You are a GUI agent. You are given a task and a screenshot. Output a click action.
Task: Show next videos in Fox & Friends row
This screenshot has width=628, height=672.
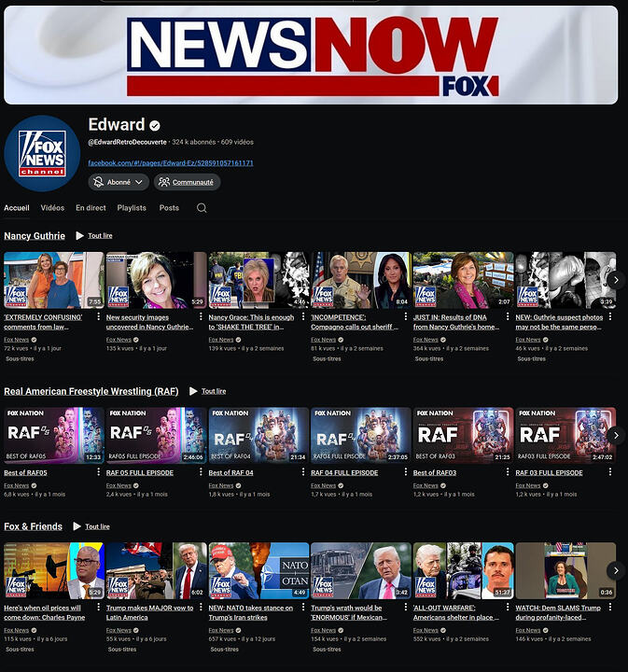(x=616, y=570)
